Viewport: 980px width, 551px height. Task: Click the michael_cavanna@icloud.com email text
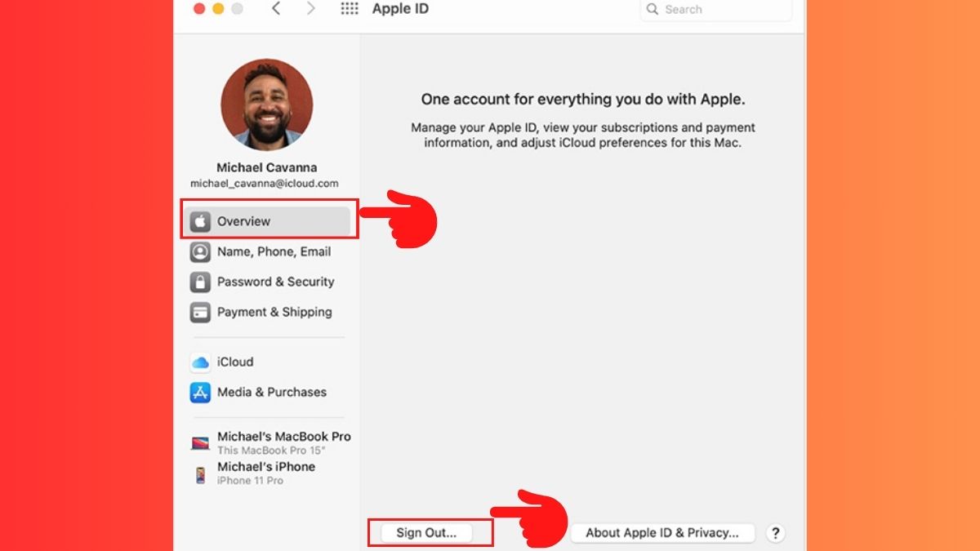[265, 184]
